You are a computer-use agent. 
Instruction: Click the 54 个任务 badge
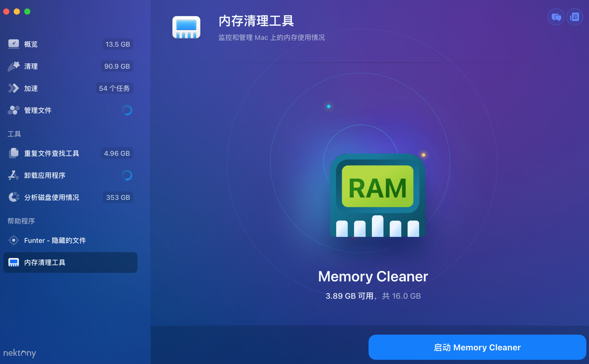pyautogui.click(x=114, y=88)
